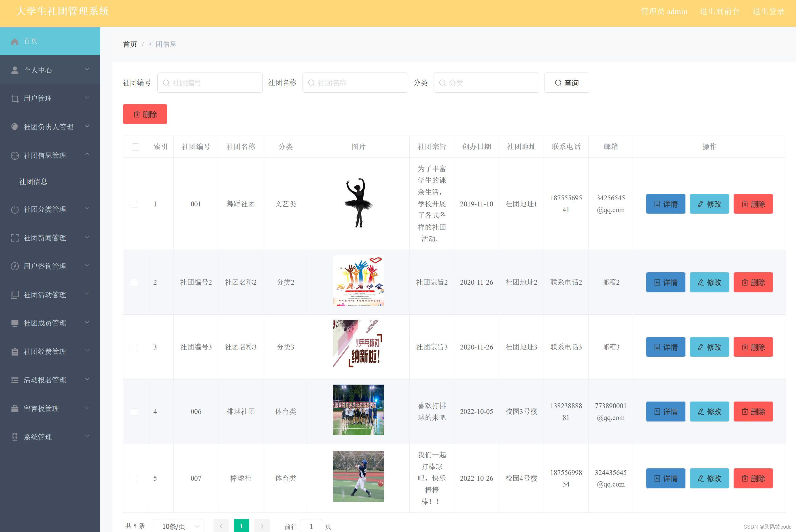Viewport: 796px width, 532px height.
Task: Click the 排球社团 team photo thumbnail
Action: coord(358,410)
